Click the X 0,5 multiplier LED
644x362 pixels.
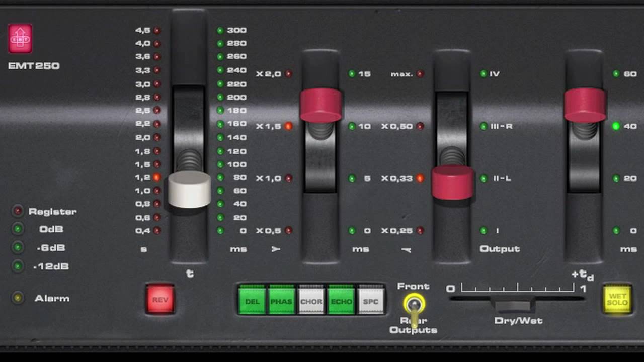tap(289, 230)
